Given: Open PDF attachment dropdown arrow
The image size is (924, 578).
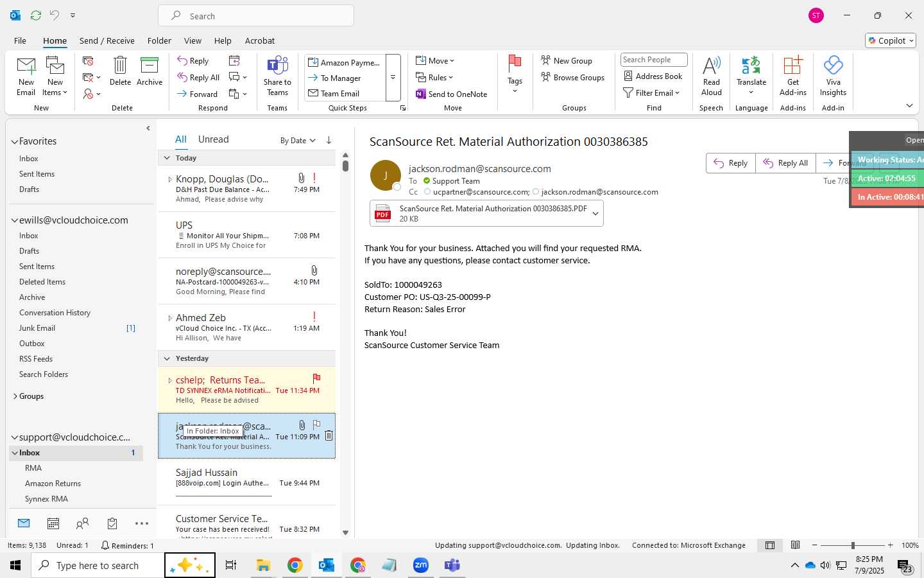Looking at the screenshot, I should click(595, 214).
